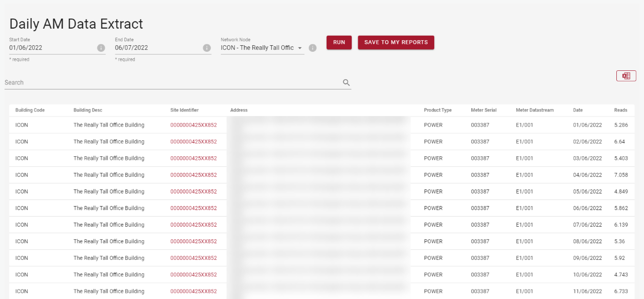Export table with the Excel icon
Viewport: 644px width, 299px height.
[x=626, y=76]
